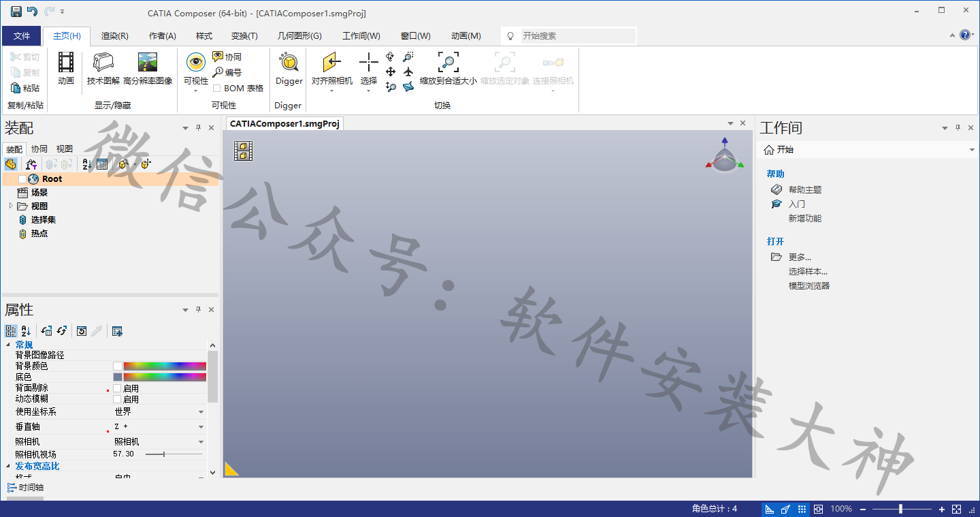Click the full screen icon in status bar
The image size is (980, 517).
pyautogui.click(x=956, y=509)
